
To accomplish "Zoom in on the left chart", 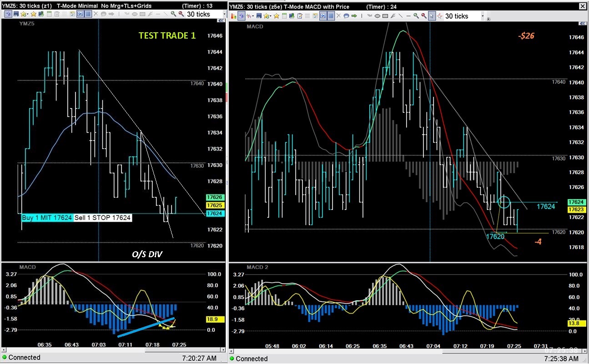I will pyautogui.click(x=173, y=15).
